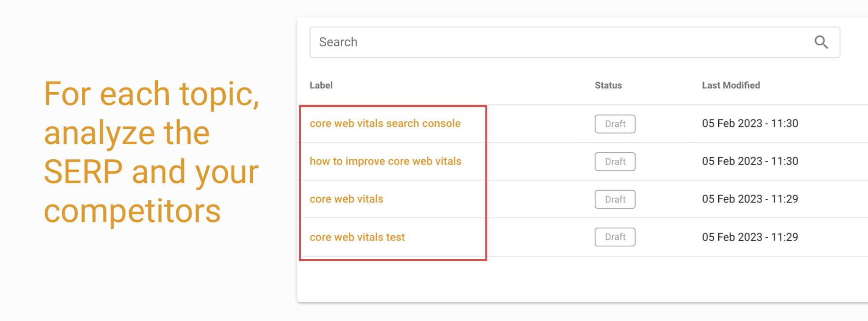This screenshot has height=321, width=868.
Task: Click the Label column header
Action: [x=321, y=85]
